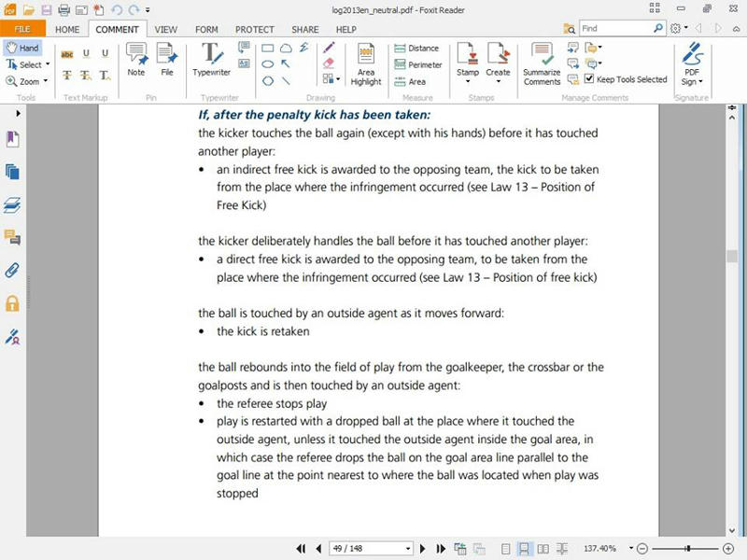Click the magnifier icon in Find box
Screen dimensions: 747x560
[658, 28]
